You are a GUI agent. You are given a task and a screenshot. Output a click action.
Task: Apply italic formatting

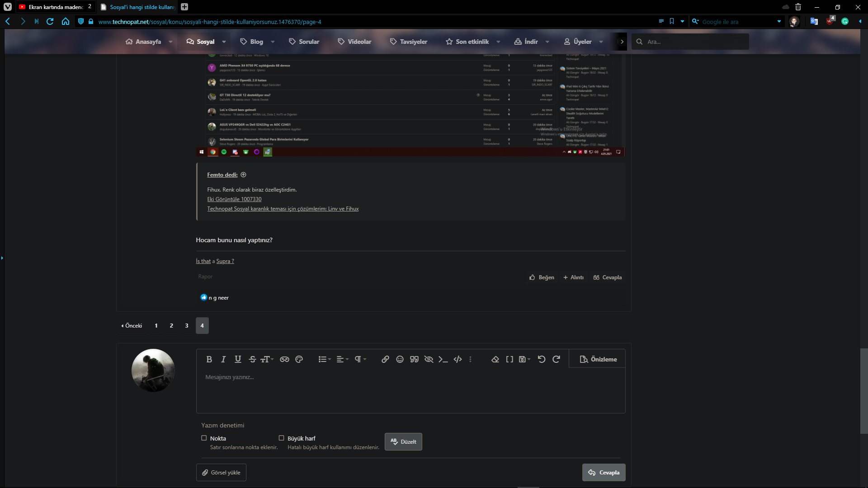223,359
